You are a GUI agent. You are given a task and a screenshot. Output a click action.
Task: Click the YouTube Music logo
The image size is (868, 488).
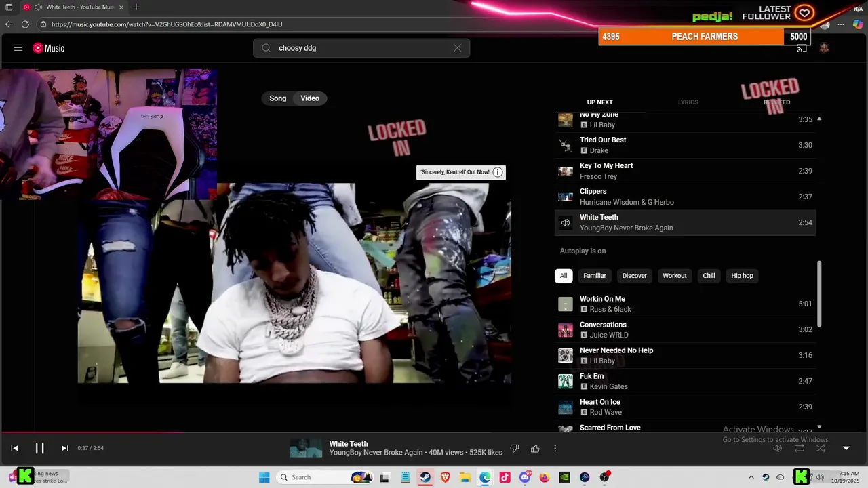(x=49, y=48)
